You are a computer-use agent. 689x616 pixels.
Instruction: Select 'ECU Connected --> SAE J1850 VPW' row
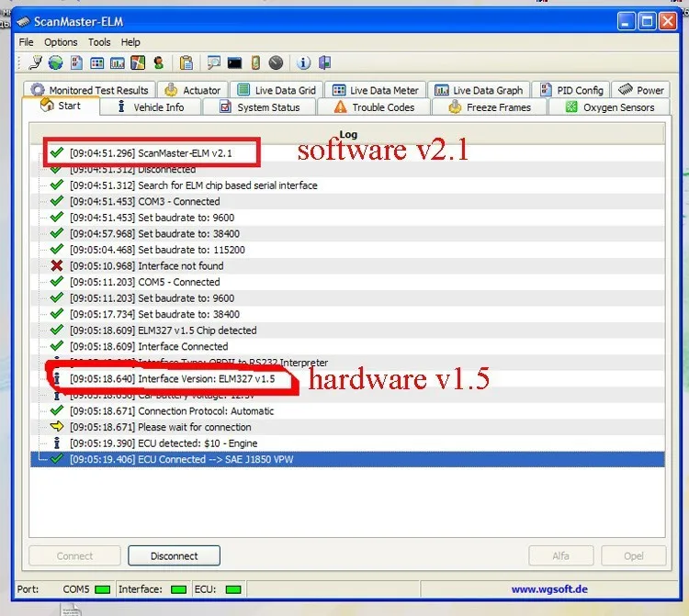tap(347, 459)
